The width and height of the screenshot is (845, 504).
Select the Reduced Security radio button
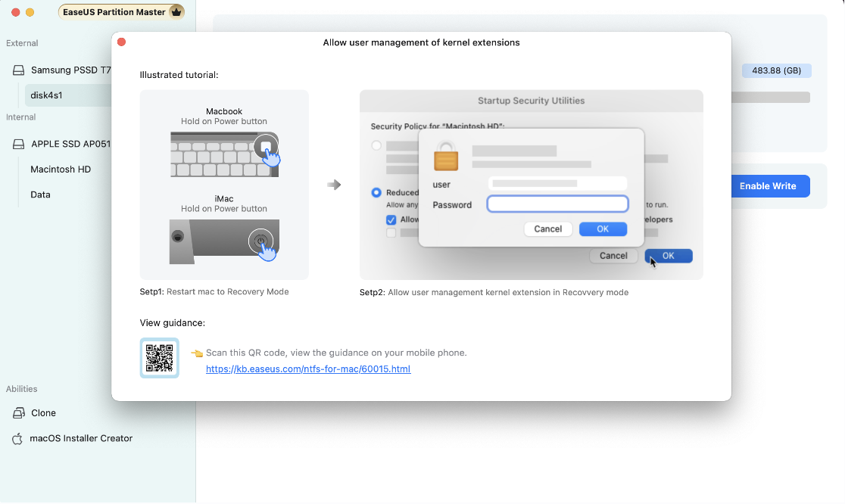click(376, 192)
